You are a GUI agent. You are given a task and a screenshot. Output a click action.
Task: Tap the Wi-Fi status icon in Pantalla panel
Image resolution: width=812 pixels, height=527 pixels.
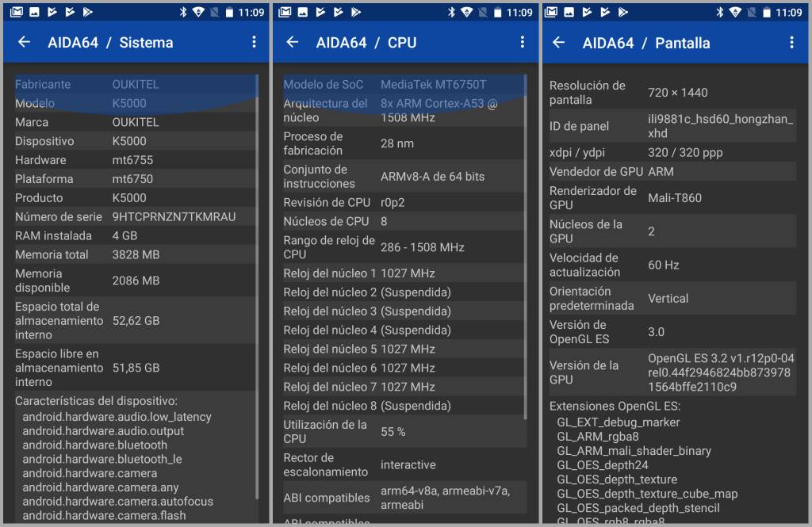(x=735, y=12)
